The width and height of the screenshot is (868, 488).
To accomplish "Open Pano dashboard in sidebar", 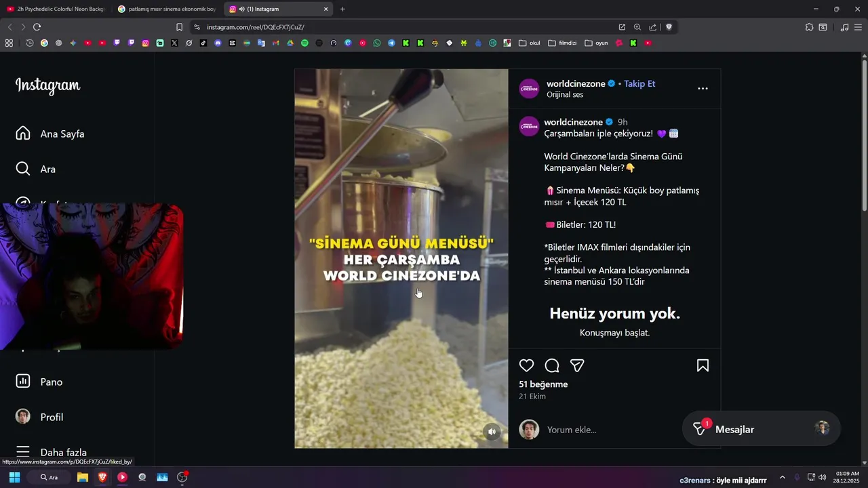I will (39, 382).
